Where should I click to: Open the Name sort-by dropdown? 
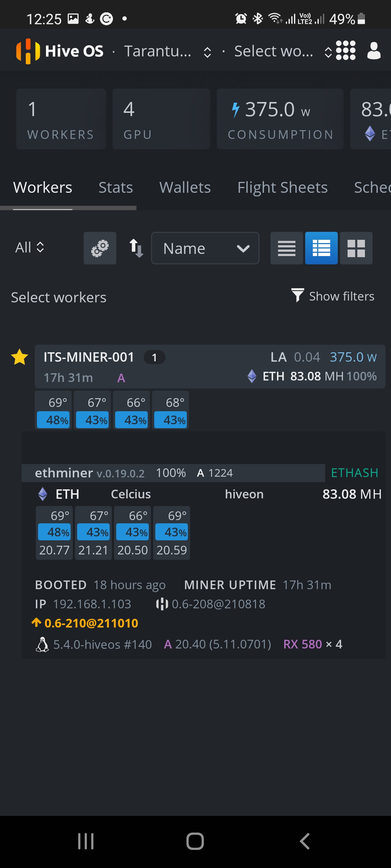click(205, 248)
